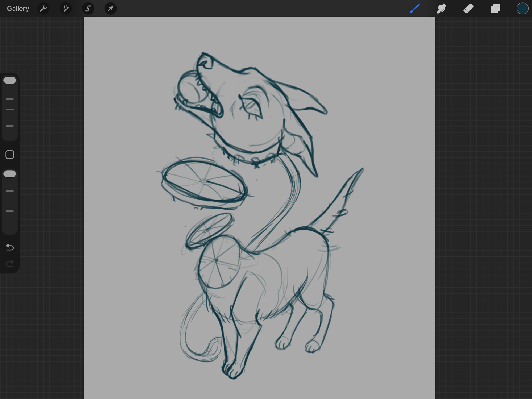Viewport: 532px width, 399px height.
Task: Click the brush opacity slider handle
Action: (10, 174)
